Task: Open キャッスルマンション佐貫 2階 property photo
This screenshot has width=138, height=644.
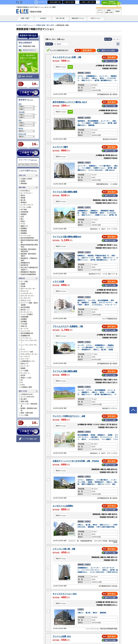Action: [64, 79]
